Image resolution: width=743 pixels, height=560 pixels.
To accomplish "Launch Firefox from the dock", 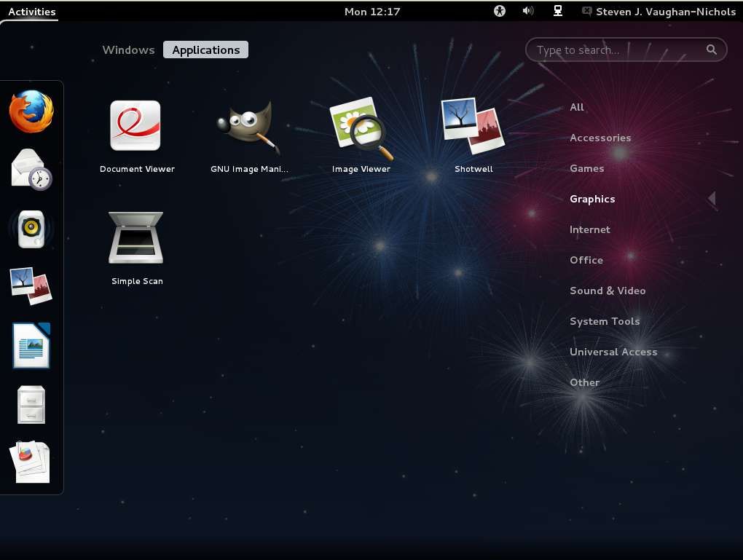I will pos(31,111).
